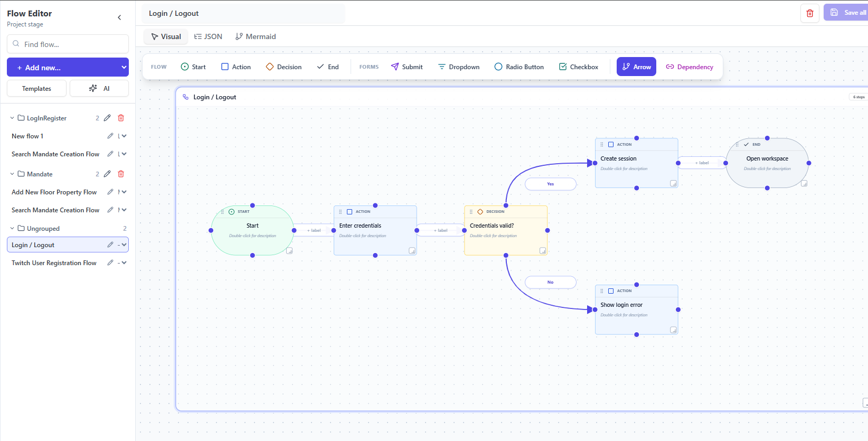Viewport: 868px width, 441px height.
Task: Delete the Mandate folder
Action: [121, 174]
